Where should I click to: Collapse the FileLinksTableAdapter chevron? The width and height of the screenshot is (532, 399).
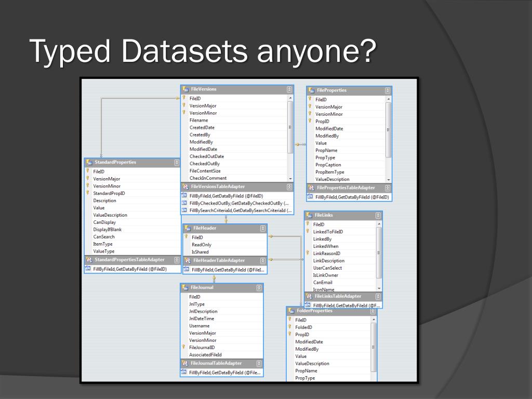point(378,297)
